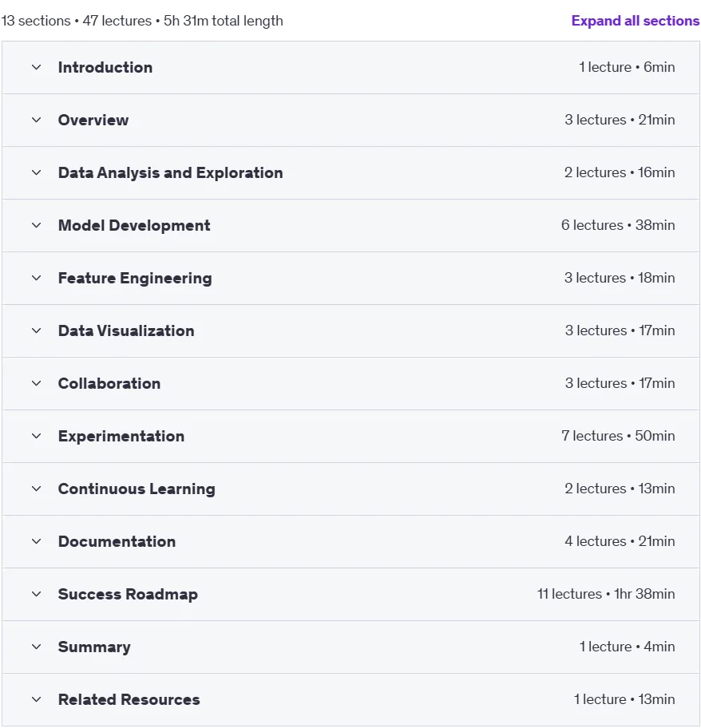Click the '11 lectures • 1hr 38min' label

tap(606, 594)
